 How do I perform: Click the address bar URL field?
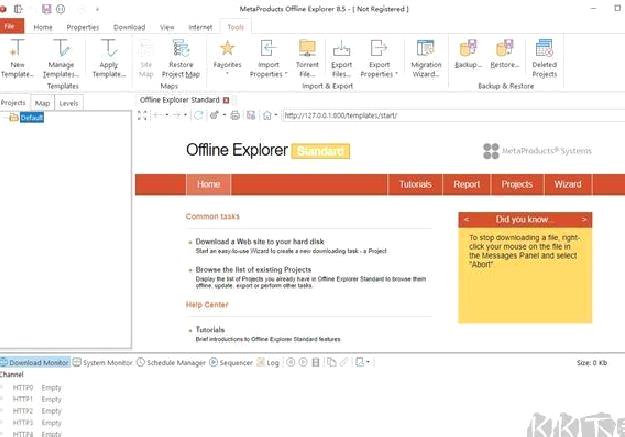[x=453, y=116]
